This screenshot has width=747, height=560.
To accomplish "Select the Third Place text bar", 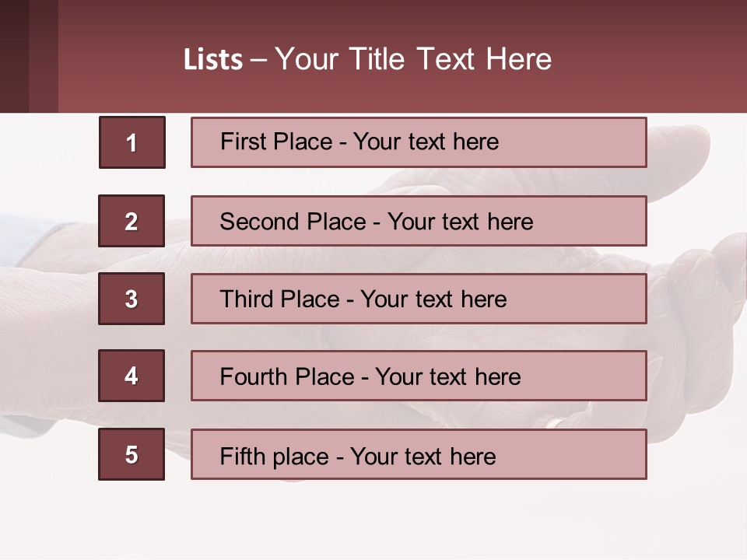I will 419,299.
